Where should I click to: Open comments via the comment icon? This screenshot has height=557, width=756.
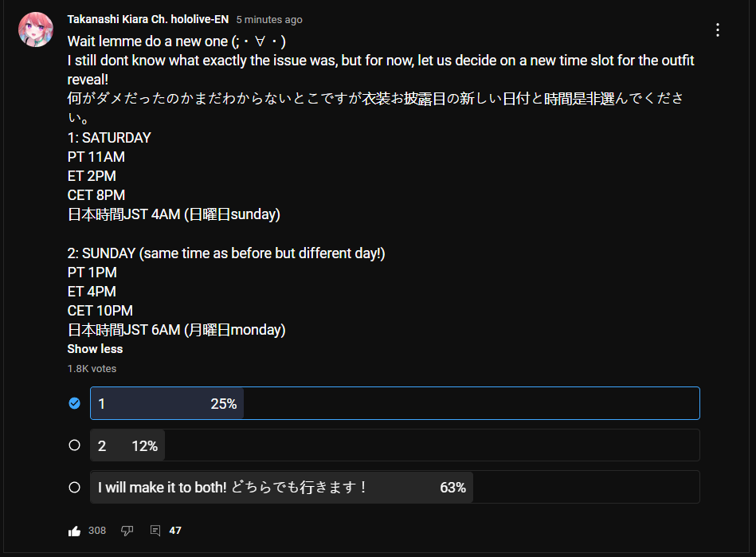[155, 531]
